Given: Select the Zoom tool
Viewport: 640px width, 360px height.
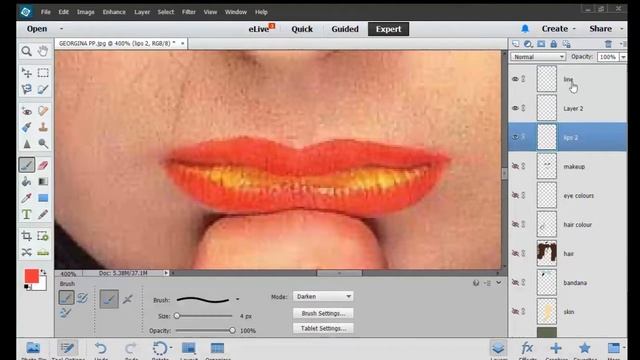Looking at the screenshot, I should click(x=27, y=51).
